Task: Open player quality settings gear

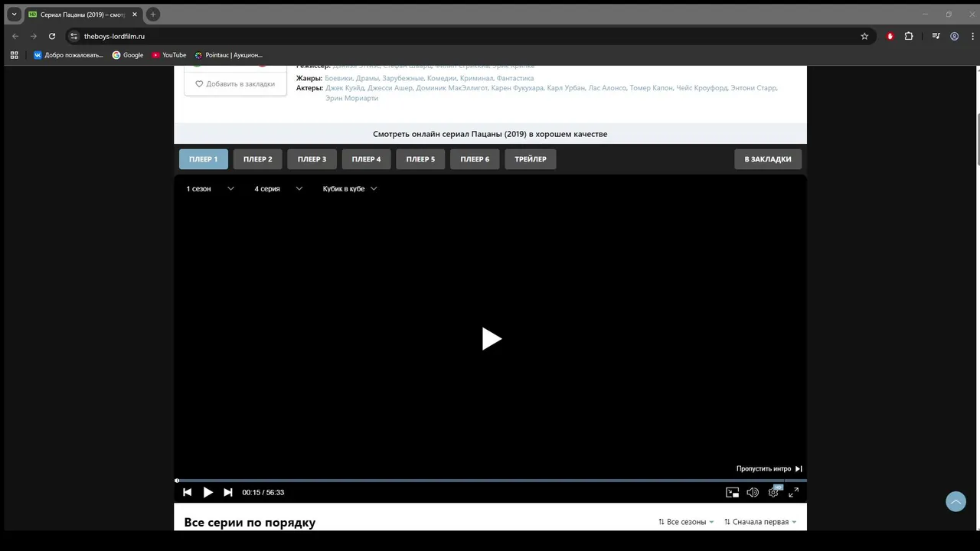Action: click(773, 492)
